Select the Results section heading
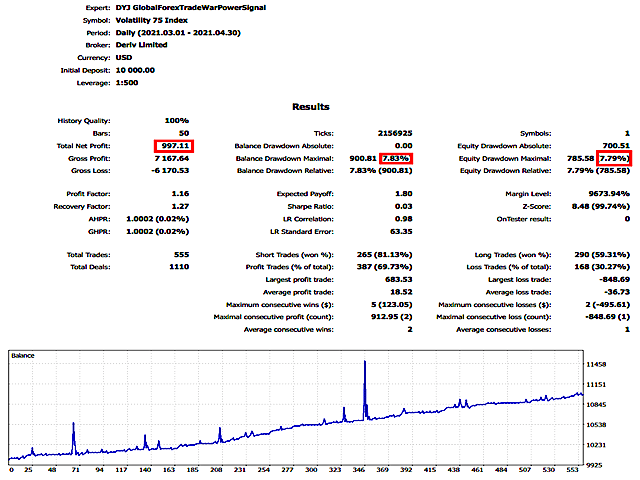 [x=318, y=106]
